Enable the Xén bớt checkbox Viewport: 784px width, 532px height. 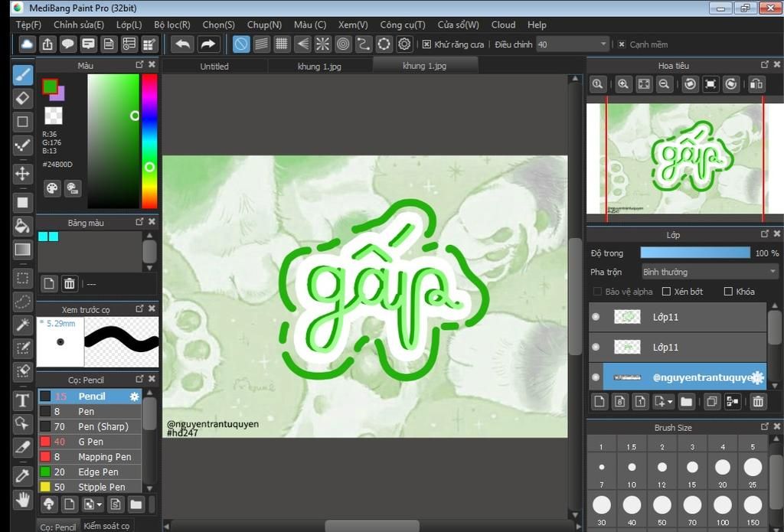[666, 292]
